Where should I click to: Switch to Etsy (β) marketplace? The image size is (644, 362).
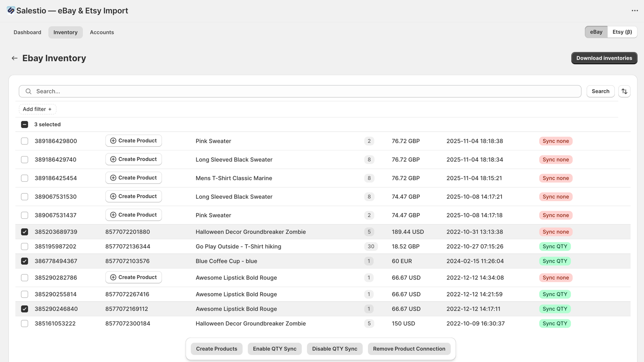coord(622,32)
